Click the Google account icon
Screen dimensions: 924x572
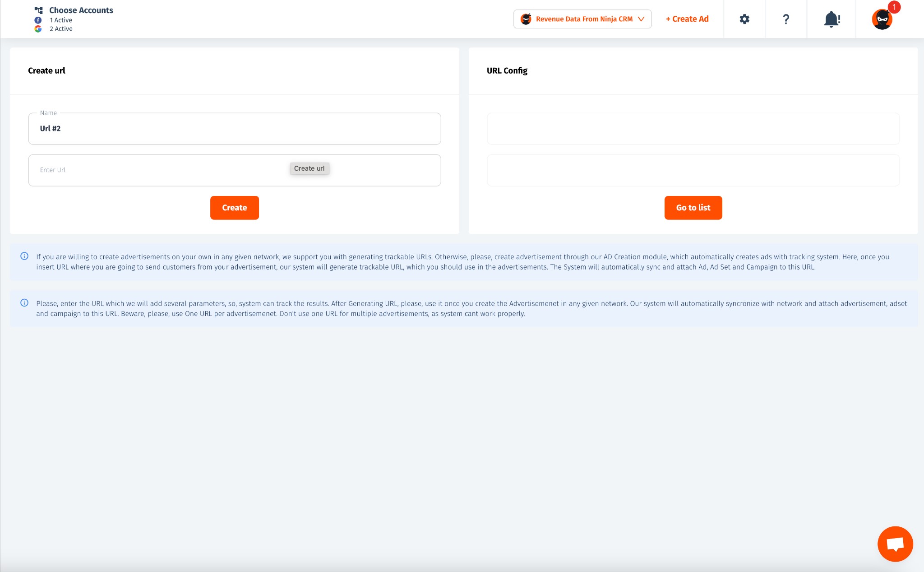38,29
